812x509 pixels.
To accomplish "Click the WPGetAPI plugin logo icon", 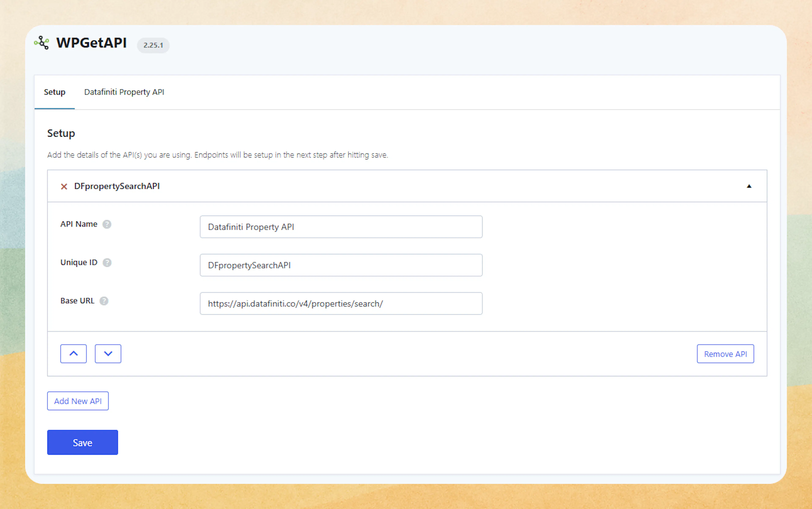I will coord(42,43).
